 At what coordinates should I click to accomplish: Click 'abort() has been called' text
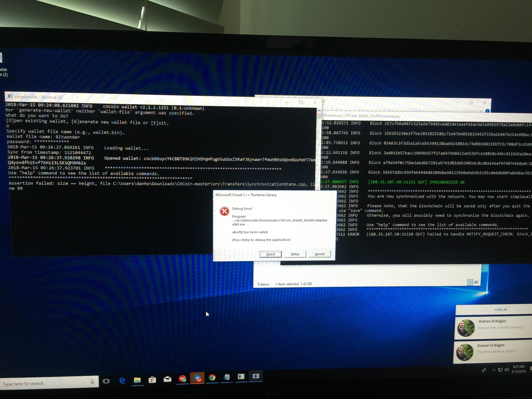[x=250, y=232]
